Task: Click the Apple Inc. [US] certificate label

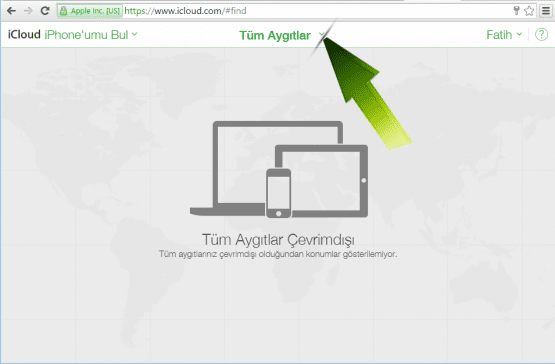Action: [x=95, y=11]
